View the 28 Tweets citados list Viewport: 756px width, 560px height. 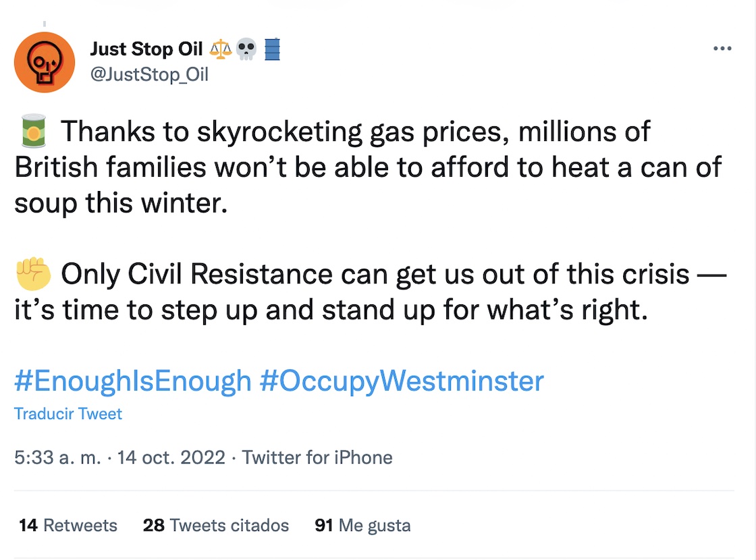(216, 525)
